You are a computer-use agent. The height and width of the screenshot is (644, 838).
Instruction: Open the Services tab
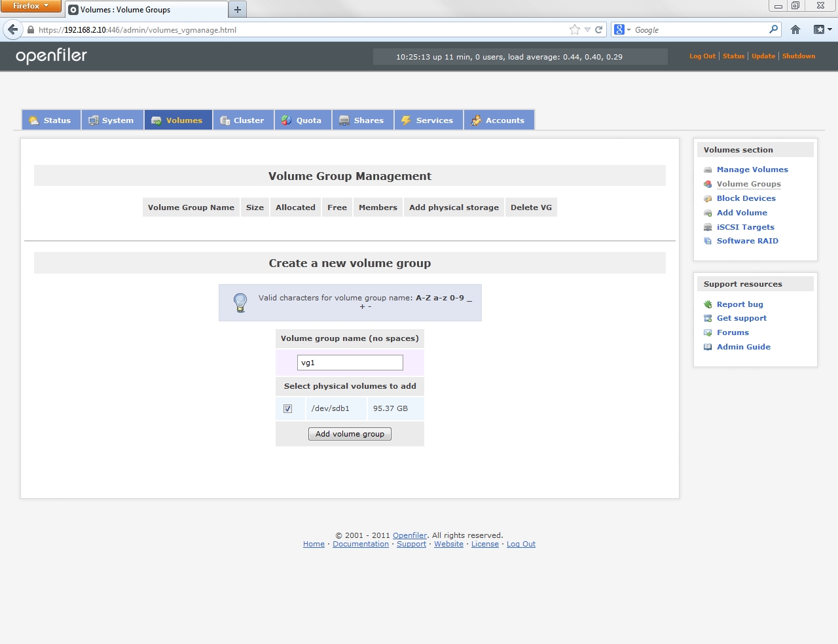point(428,120)
